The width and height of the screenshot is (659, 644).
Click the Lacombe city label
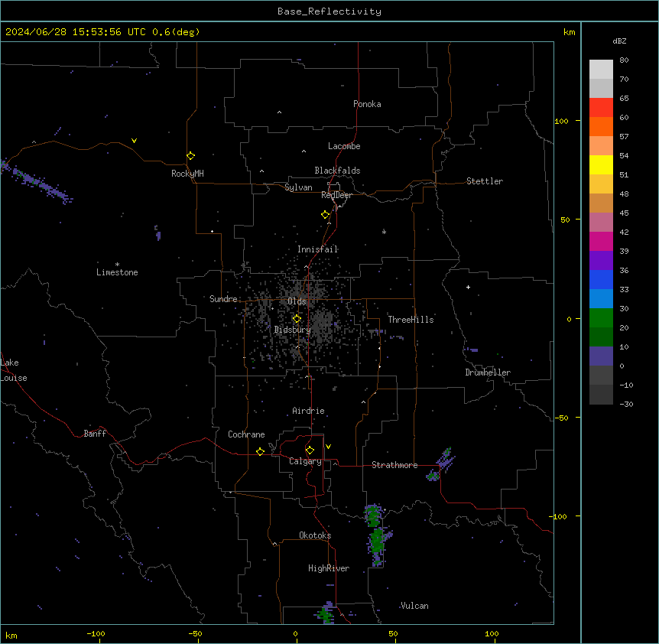pyautogui.click(x=344, y=146)
